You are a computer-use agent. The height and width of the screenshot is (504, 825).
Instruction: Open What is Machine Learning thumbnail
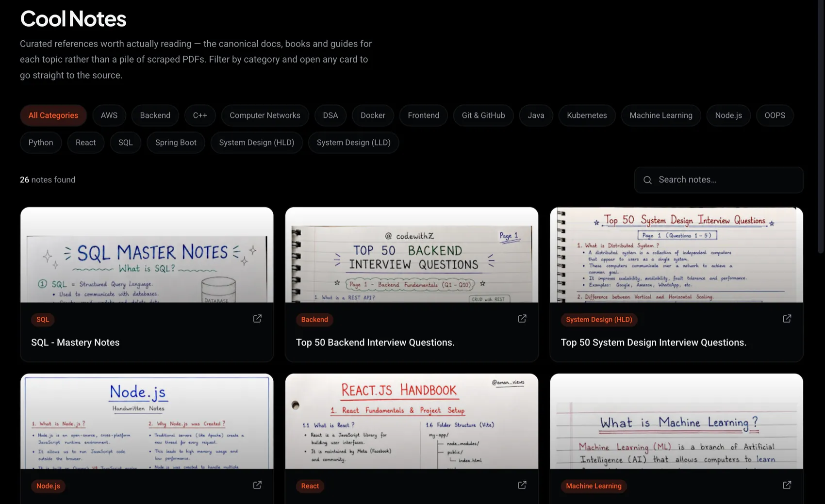[677, 422]
